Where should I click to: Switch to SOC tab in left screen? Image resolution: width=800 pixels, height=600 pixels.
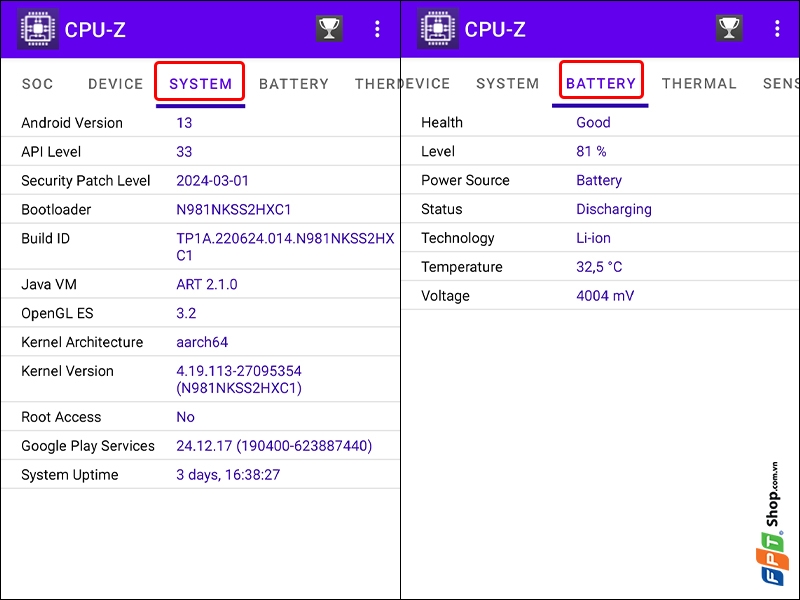tap(37, 84)
